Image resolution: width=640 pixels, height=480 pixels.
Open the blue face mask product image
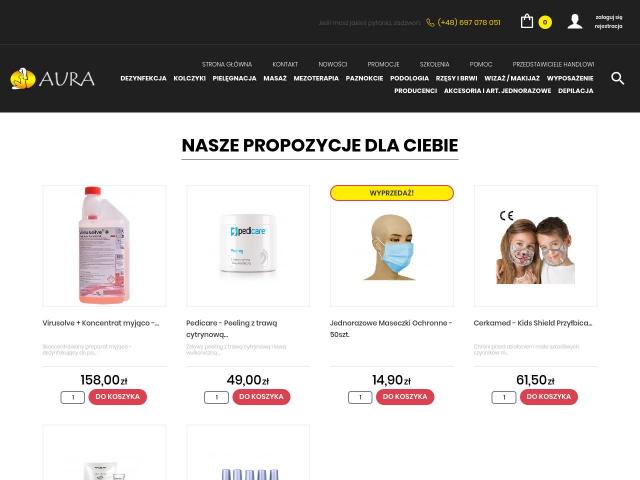tap(391, 246)
